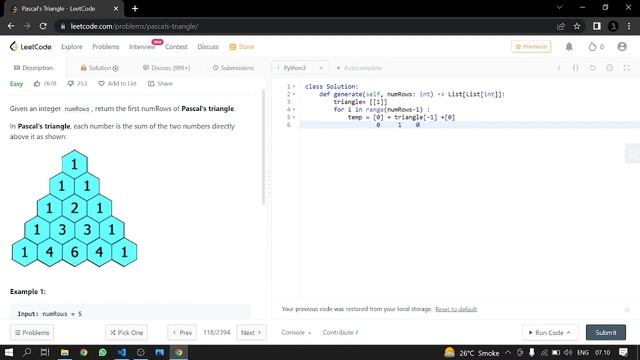Screen dimensions: 640x360
Task: Expand Run Code options arrow
Action: [x=569, y=333]
